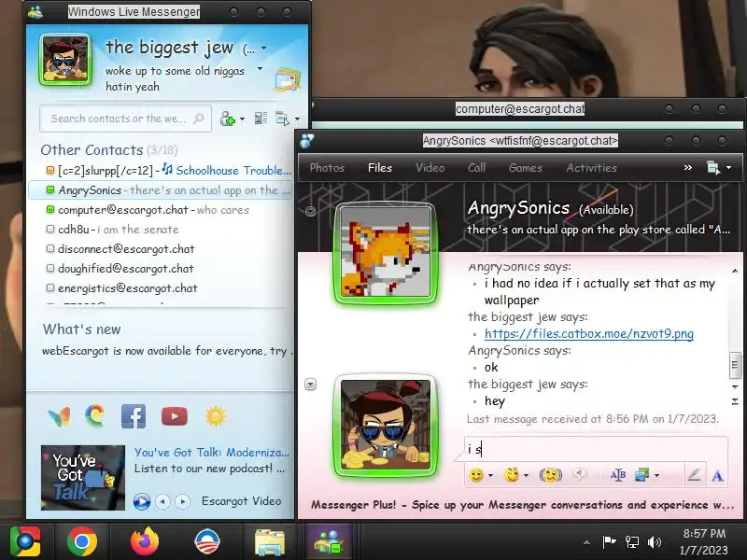The width and height of the screenshot is (747, 560).
Task: Go to the previous video item
Action: (162, 501)
